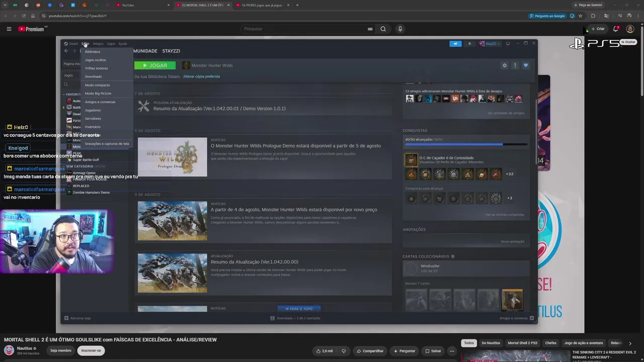Open the Ajuda menu in Steam
The height and width of the screenshot is (362, 644).
click(x=123, y=44)
